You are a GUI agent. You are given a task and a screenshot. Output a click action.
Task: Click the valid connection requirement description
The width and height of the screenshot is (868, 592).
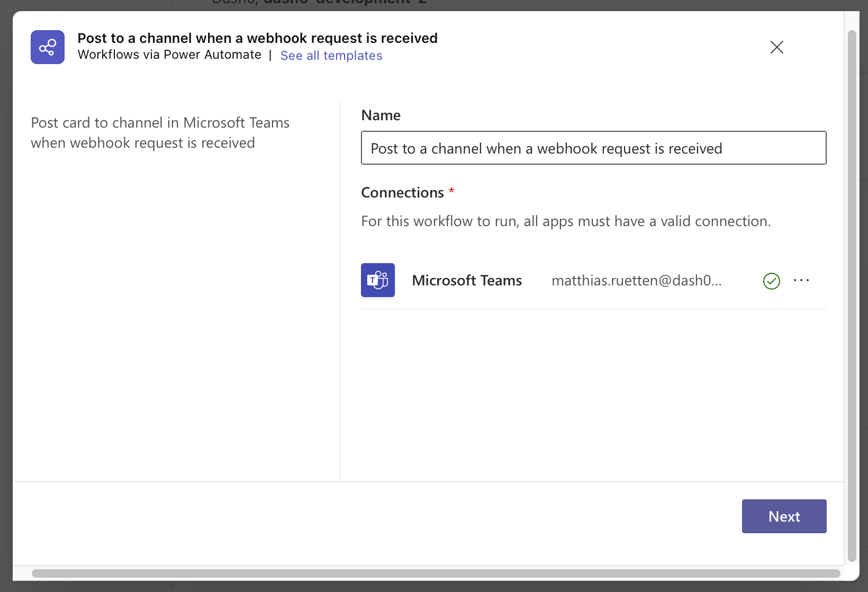click(x=565, y=221)
